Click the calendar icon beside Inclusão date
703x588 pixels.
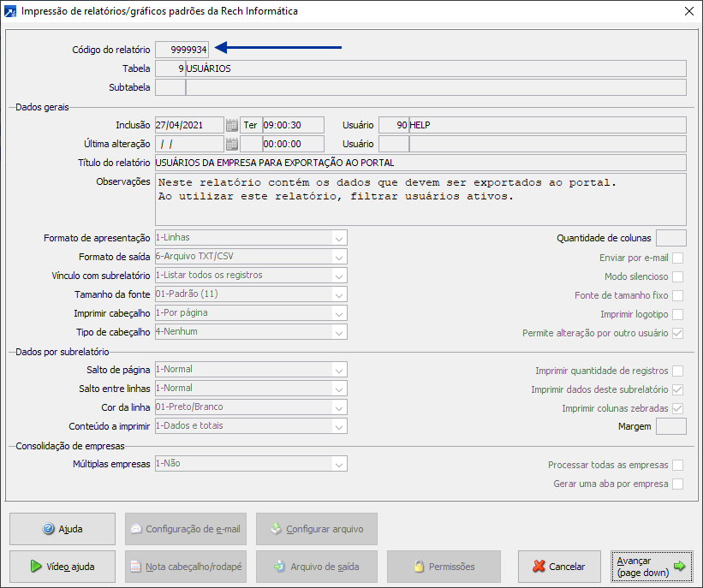tap(231, 125)
